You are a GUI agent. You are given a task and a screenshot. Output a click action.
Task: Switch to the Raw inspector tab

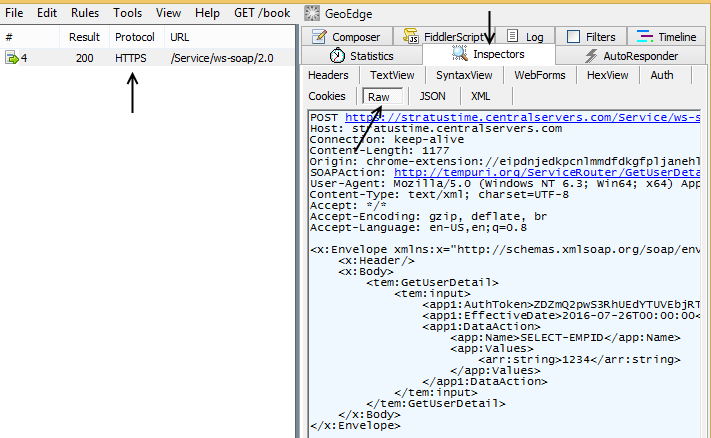(x=379, y=96)
